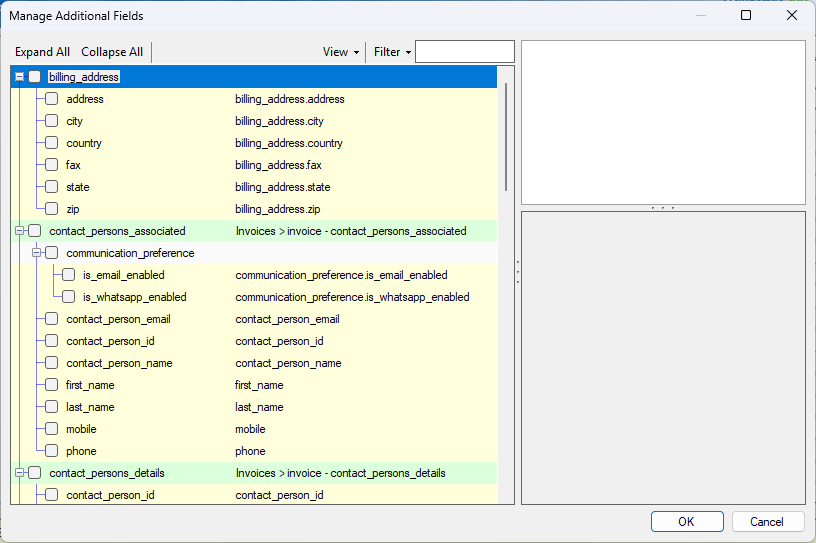816x543 pixels.
Task: Check the address field checkbox
Action: click(x=52, y=99)
